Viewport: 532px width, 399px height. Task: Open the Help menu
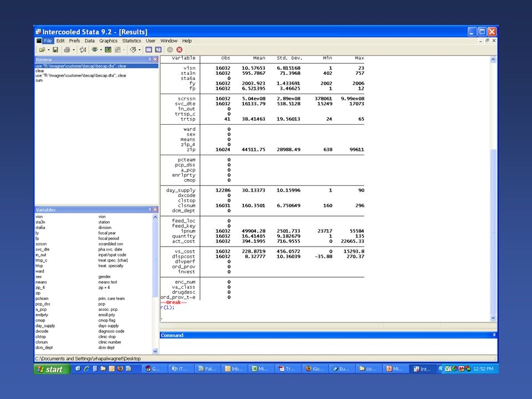pyautogui.click(x=187, y=40)
